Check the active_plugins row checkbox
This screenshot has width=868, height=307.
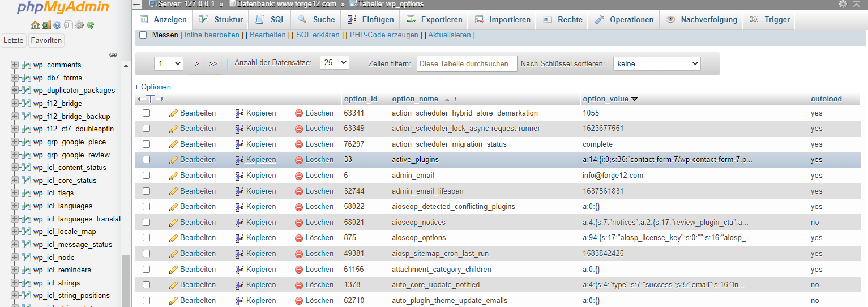point(147,160)
